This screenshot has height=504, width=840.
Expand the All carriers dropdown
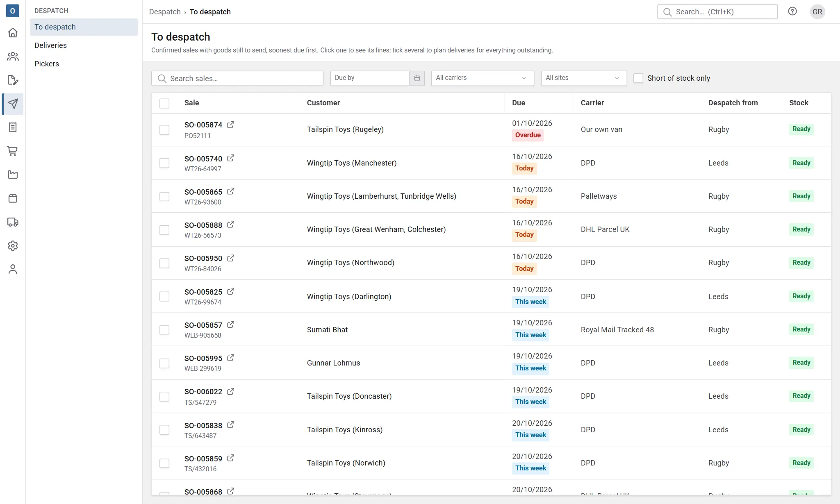click(483, 78)
